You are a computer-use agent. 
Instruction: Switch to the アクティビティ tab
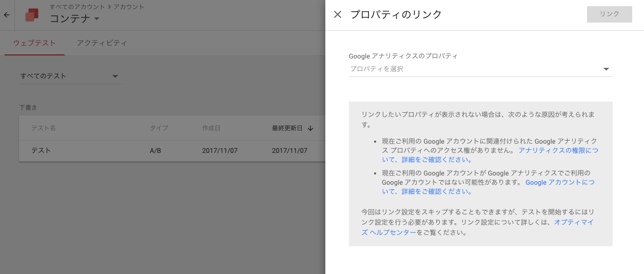pyautogui.click(x=102, y=43)
